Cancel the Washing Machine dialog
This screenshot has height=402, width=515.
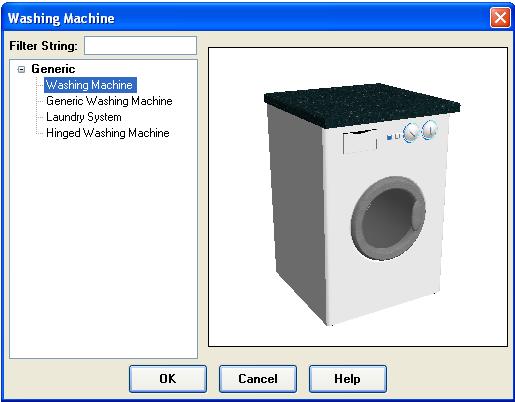click(258, 379)
